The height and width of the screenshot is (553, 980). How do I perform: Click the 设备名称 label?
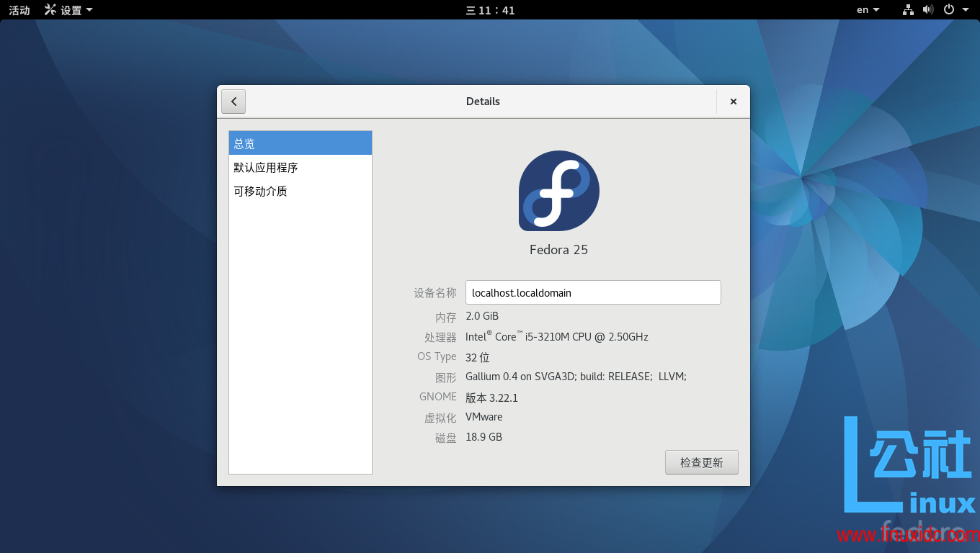click(x=435, y=293)
